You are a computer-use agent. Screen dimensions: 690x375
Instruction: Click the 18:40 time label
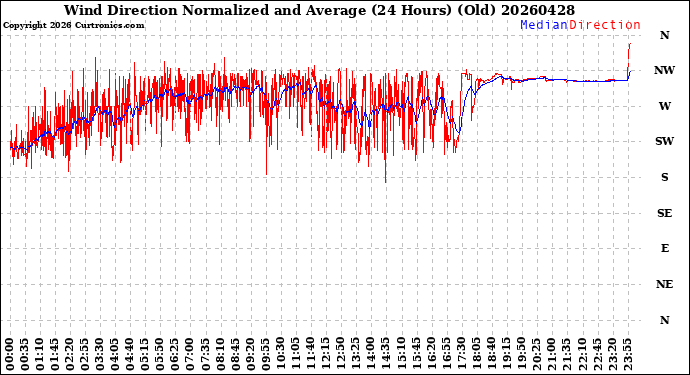coord(491,354)
